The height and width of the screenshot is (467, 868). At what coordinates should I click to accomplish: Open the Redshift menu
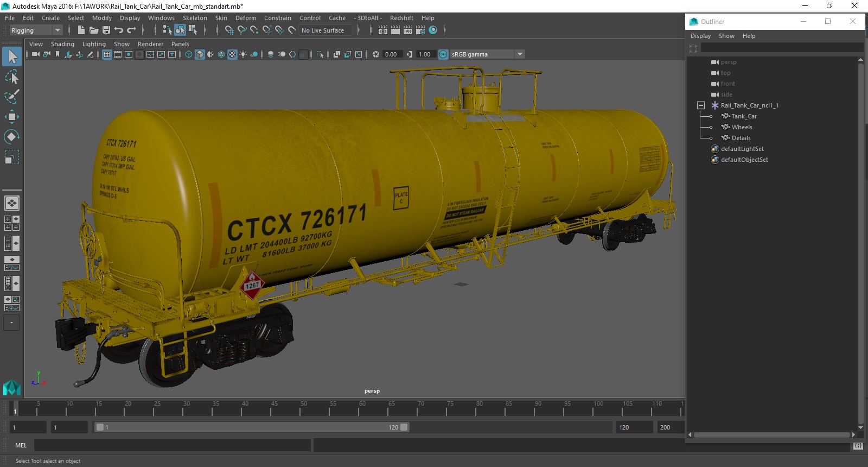pos(401,18)
